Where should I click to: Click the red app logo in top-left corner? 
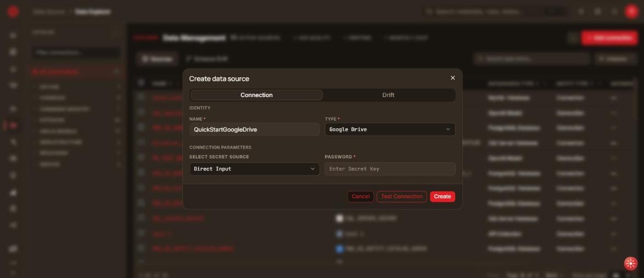[x=13, y=12]
